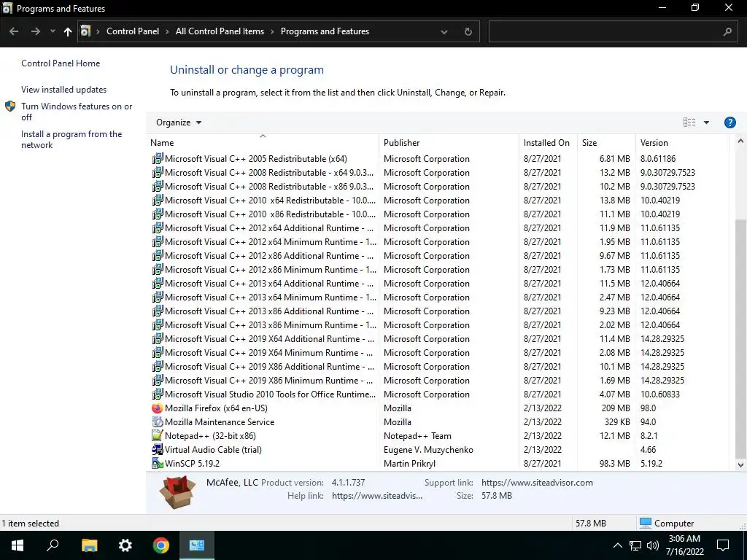
Task: Open File Explorer from taskbar
Action: point(89,545)
